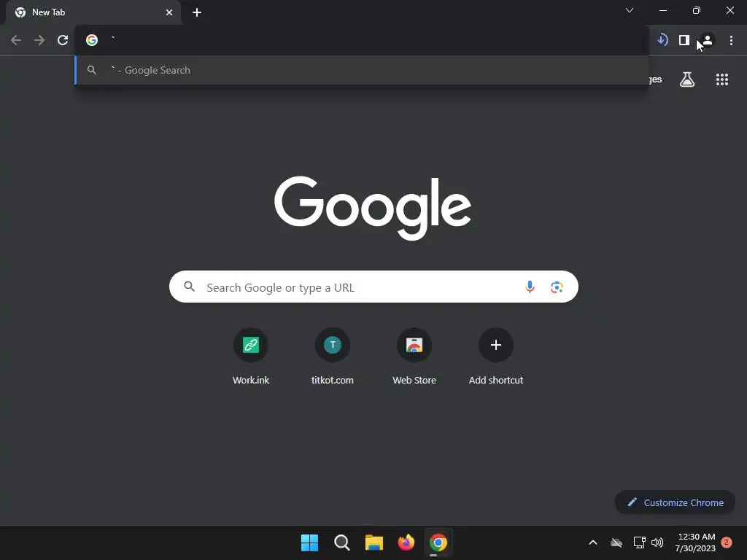Open the tab search dropdown chevron
The image size is (747, 560).
(x=630, y=10)
